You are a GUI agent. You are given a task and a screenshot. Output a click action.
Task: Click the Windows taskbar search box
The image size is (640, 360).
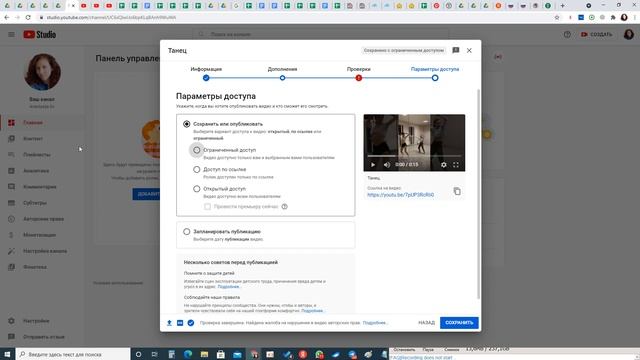point(73,354)
